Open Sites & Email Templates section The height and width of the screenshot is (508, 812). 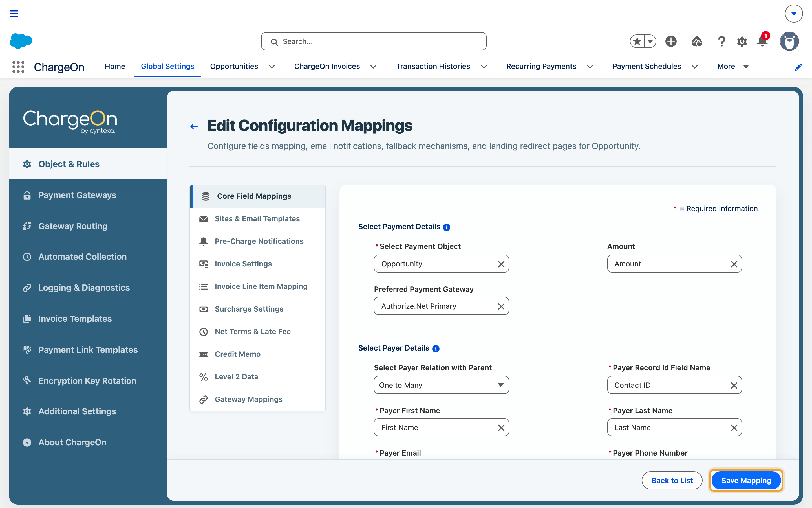(258, 219)
